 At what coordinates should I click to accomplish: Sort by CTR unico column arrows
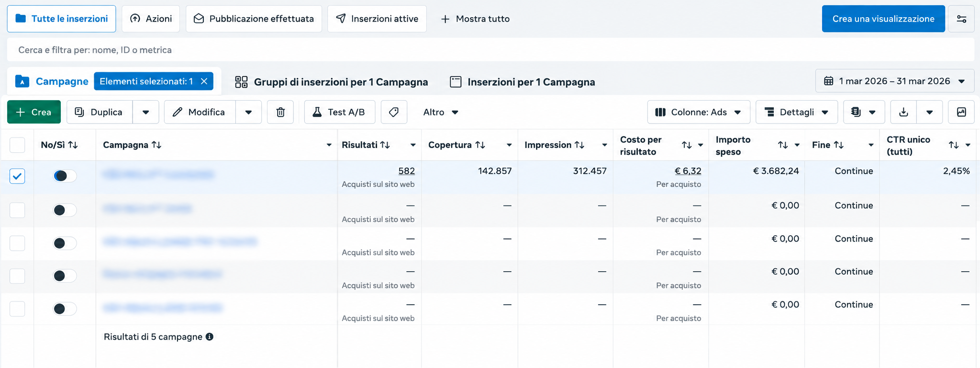[x=954, y=145]
